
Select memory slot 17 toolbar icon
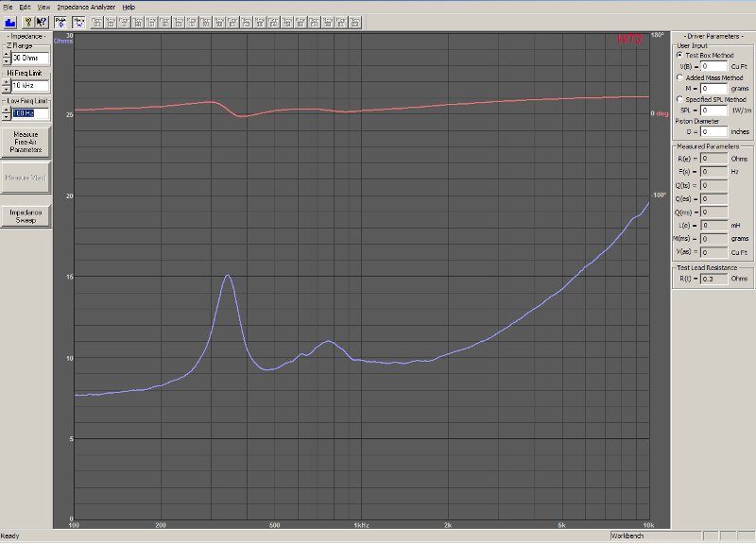click(x=315, y=22)
